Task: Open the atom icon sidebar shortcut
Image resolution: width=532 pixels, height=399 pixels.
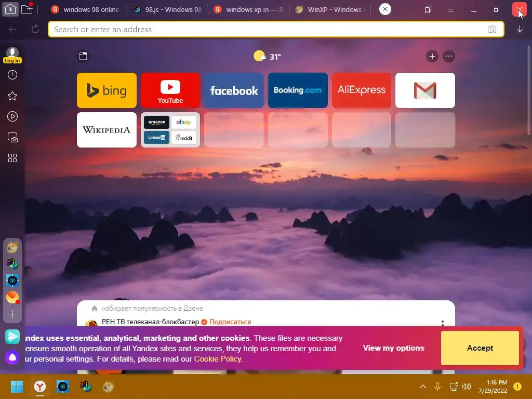Action: coord(12,281)
